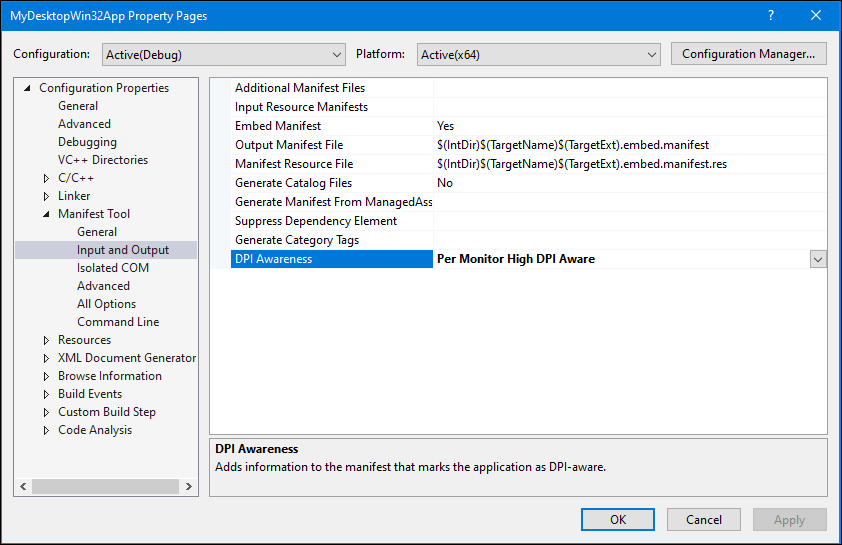The height and width of the screenshot is (545, 842).
Task: Open the DPI Awareness value dropdown arrow
Action: coord(818,259)
